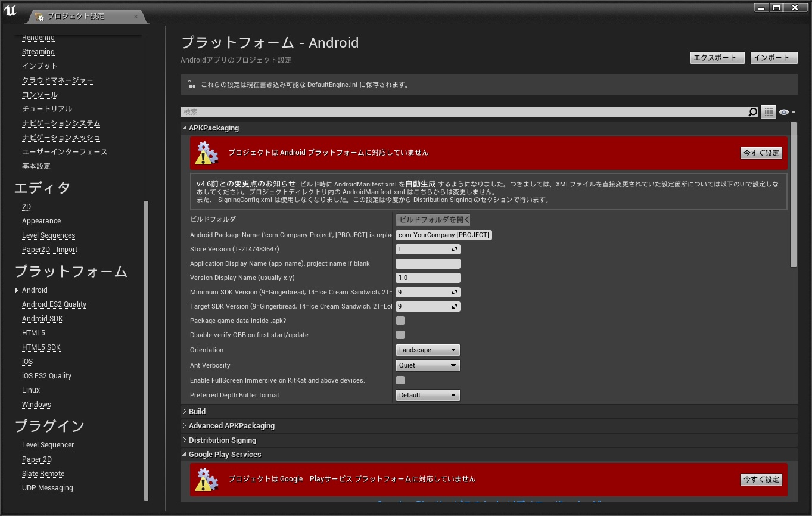Open Rendering settings in sidebar
Viewport: 812px width, 516px height.
[x=38, y=38]
